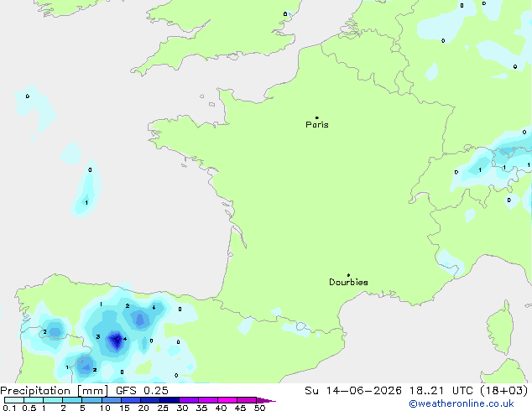The height and width of the screenshot is (411, 532).
Task: Select the 2–5 mm legend swatch
Action: 72,400
